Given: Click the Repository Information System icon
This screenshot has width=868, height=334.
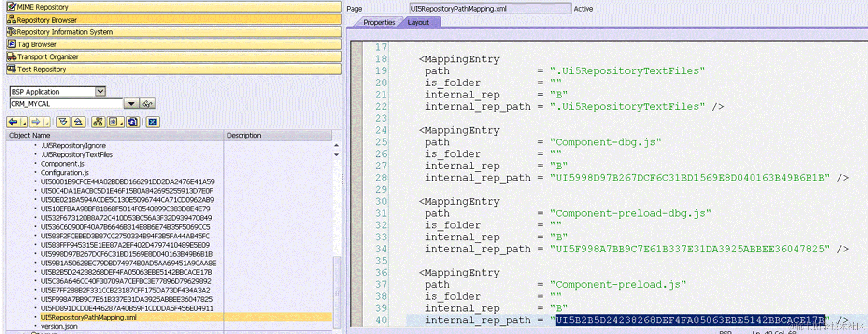Looking at the screenshot, I should [12, 31].
